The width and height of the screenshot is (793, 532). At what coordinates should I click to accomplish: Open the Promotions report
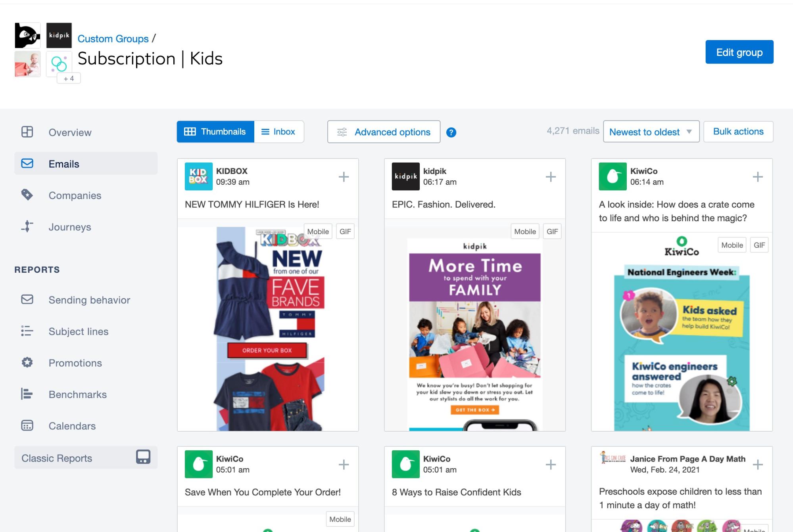pos(86,363)
